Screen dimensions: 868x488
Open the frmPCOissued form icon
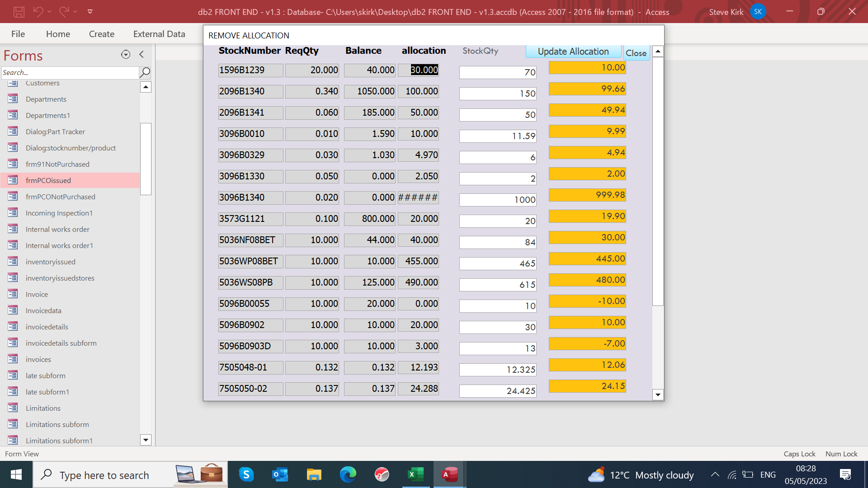(13, 180)
